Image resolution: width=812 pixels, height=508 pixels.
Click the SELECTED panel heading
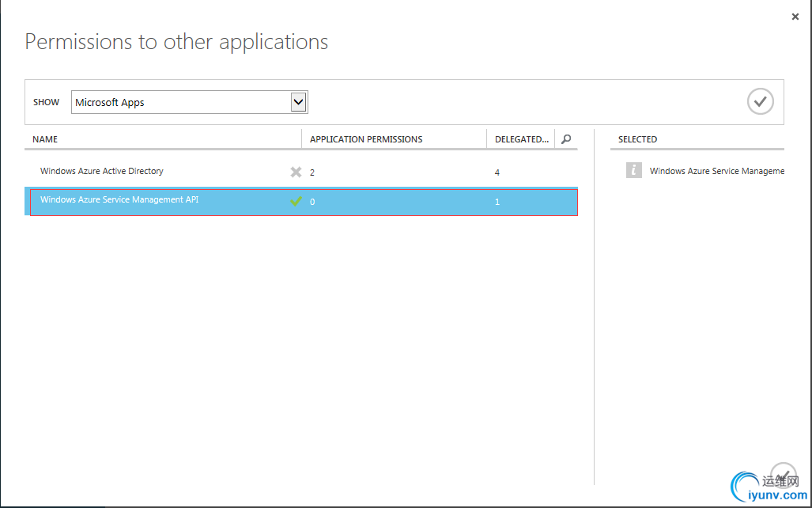click(637, 139)
